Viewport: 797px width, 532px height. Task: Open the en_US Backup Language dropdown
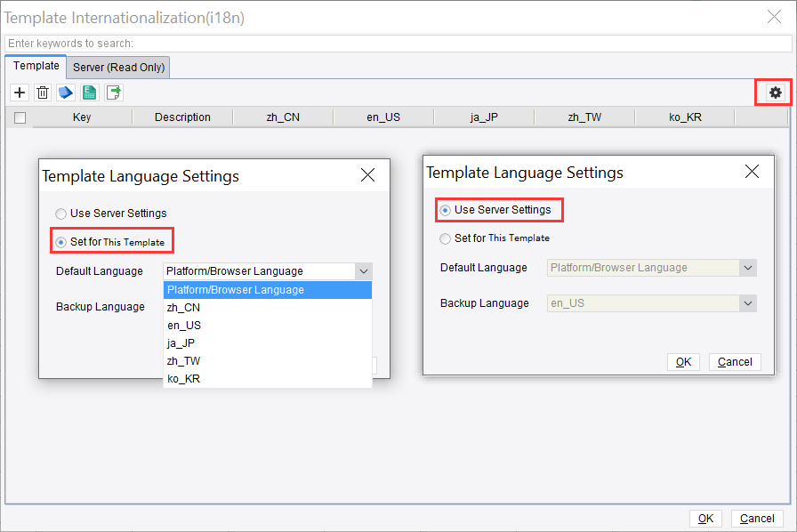tap(651, 302)
